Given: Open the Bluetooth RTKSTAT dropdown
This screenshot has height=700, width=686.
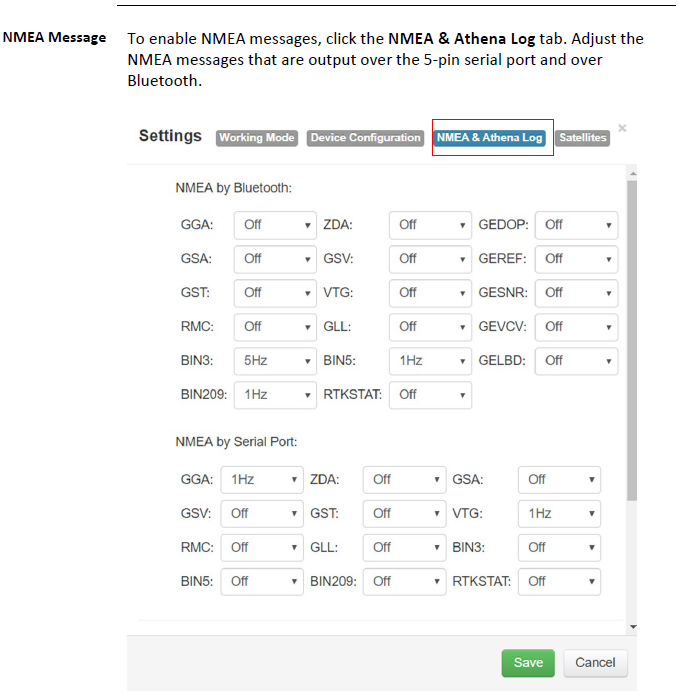Looking at the screenshot, I should (430, 395).
